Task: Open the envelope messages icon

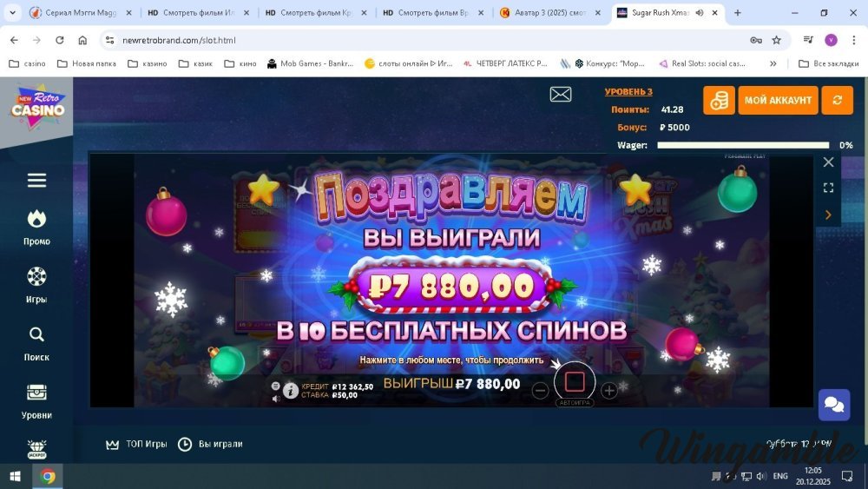Action: coord(560,94)
